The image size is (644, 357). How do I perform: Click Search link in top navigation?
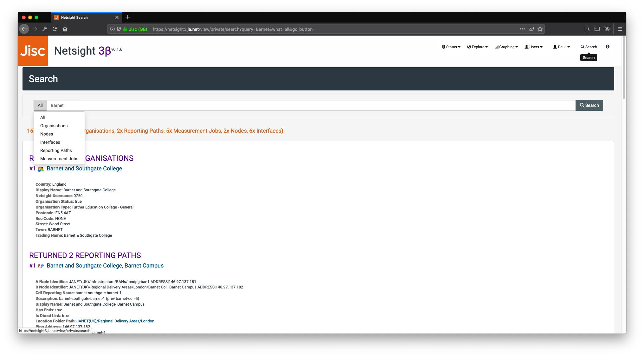pyautogui.click(x=589, y=47)
